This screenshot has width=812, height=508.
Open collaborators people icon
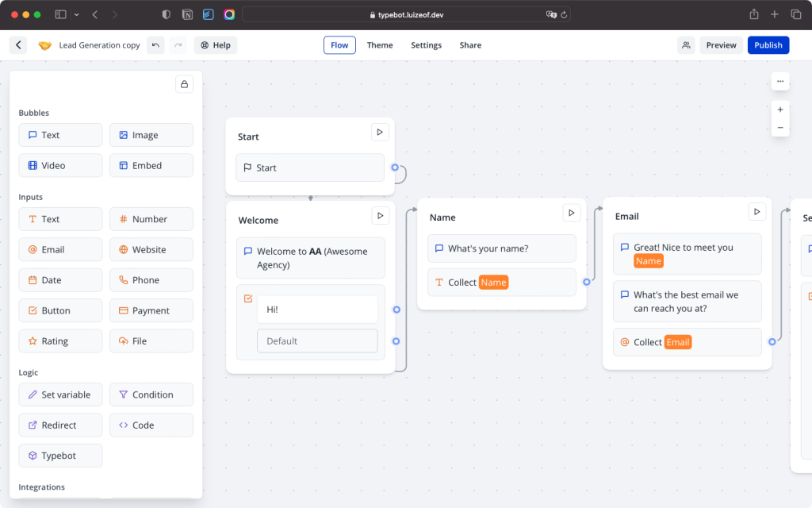[686, 45]
